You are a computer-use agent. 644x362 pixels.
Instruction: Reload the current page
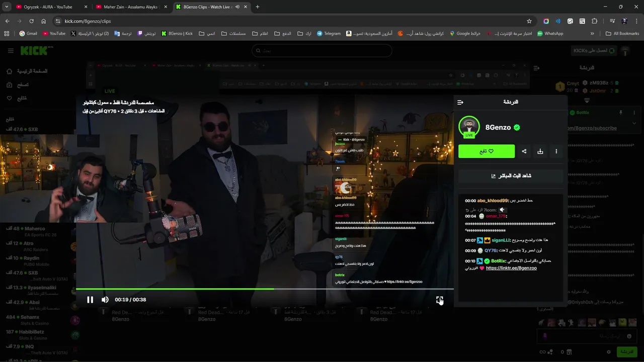31,21
